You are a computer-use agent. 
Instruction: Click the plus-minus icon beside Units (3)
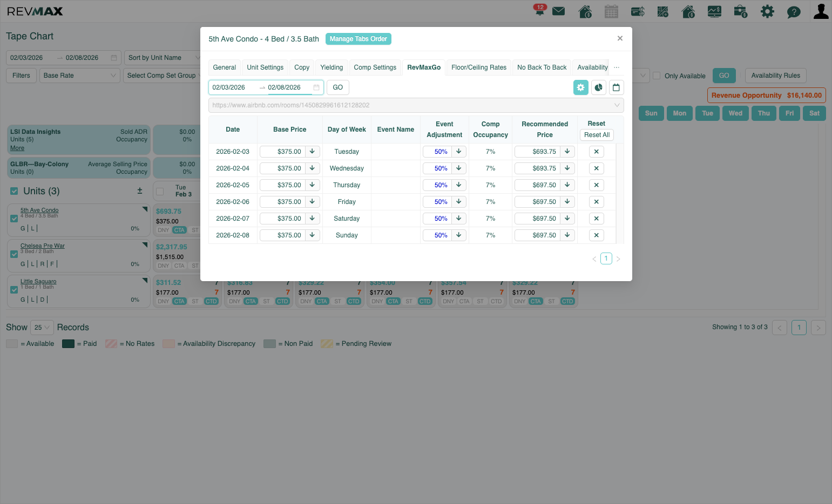tap(140, 190)
